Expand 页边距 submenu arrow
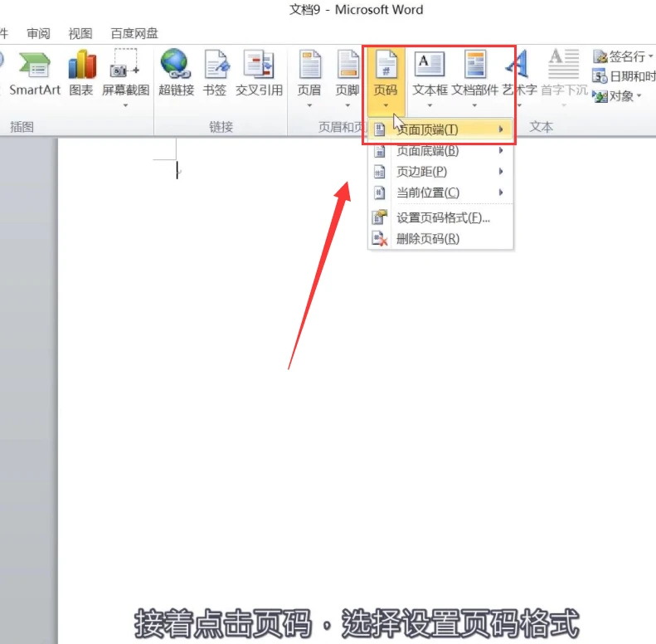656x644 pixels. pos(501,171)
